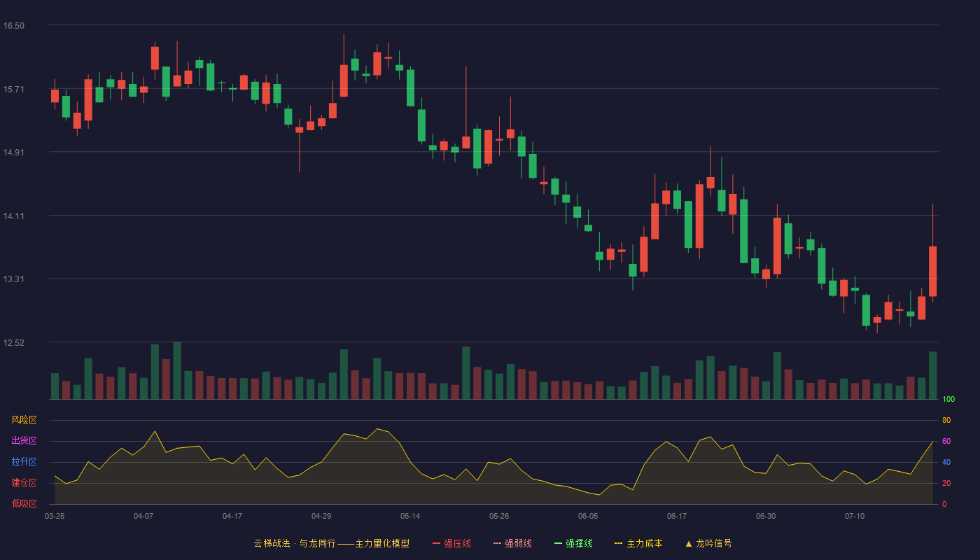Click the 14.91 price axis label
This screenshot has height=560, width=980.
pos(13,153)
